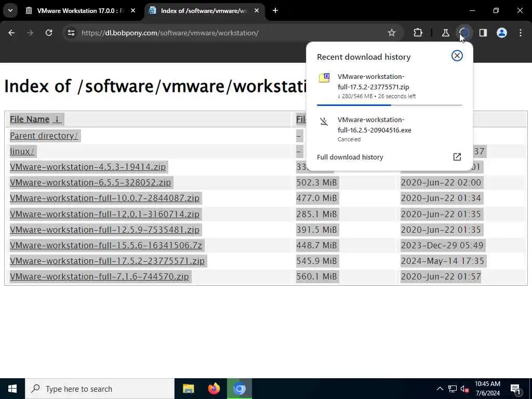
Task: Reload the current page
Action: tap(49, 33)
